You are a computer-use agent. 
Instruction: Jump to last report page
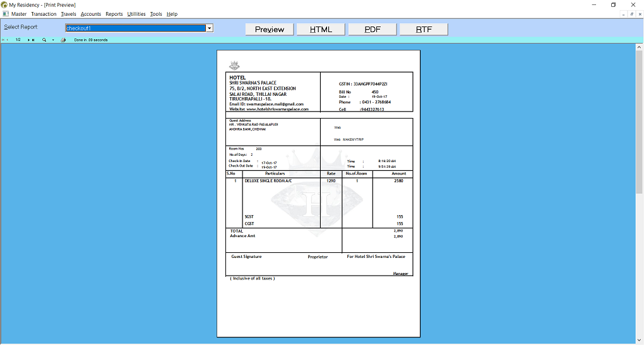coord(33,40)
